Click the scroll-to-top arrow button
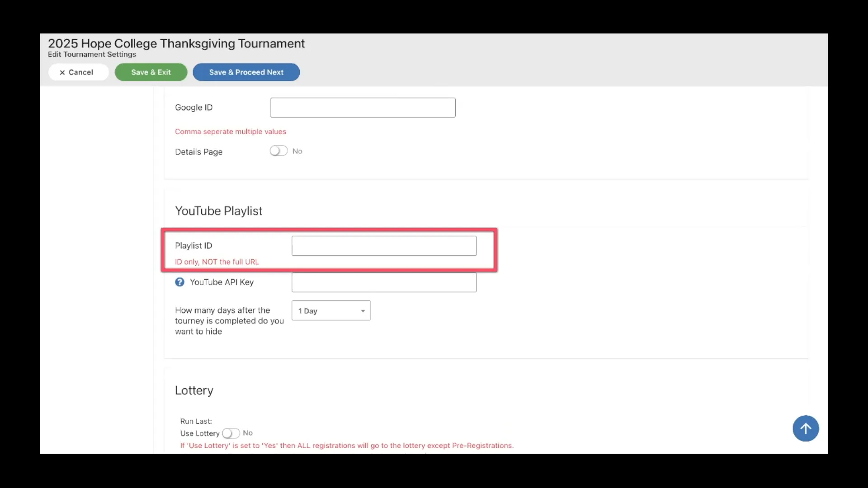Image resolution: width=868 pixels, height=488 pixels. 805,428
